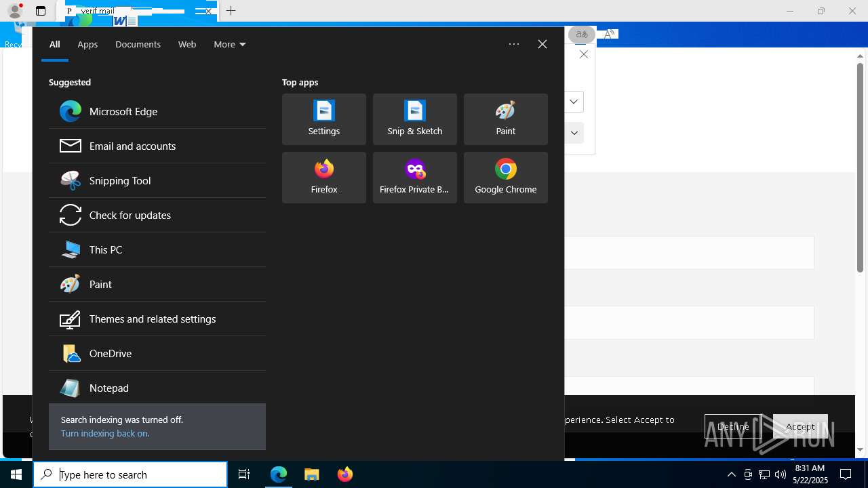This screenshot has height=488, width=868.
Task: Switch to the Apps search tab
Action: 87,44
